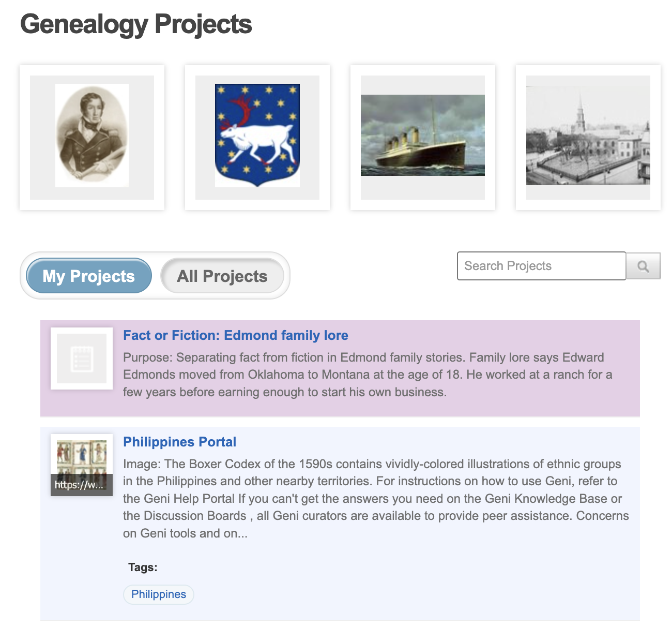Open the Philippines Portal project link
Screen dimensions: 672x627
click(x=179, y=442)
